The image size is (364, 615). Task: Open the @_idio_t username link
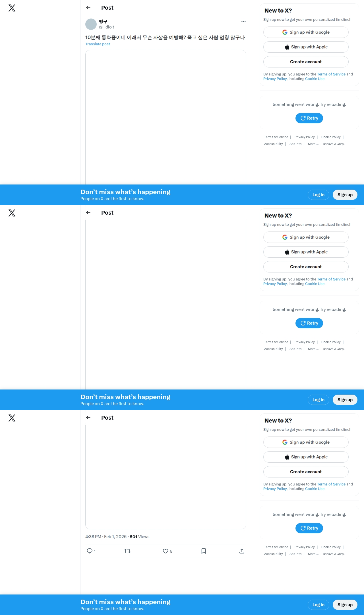coord(106,27)
